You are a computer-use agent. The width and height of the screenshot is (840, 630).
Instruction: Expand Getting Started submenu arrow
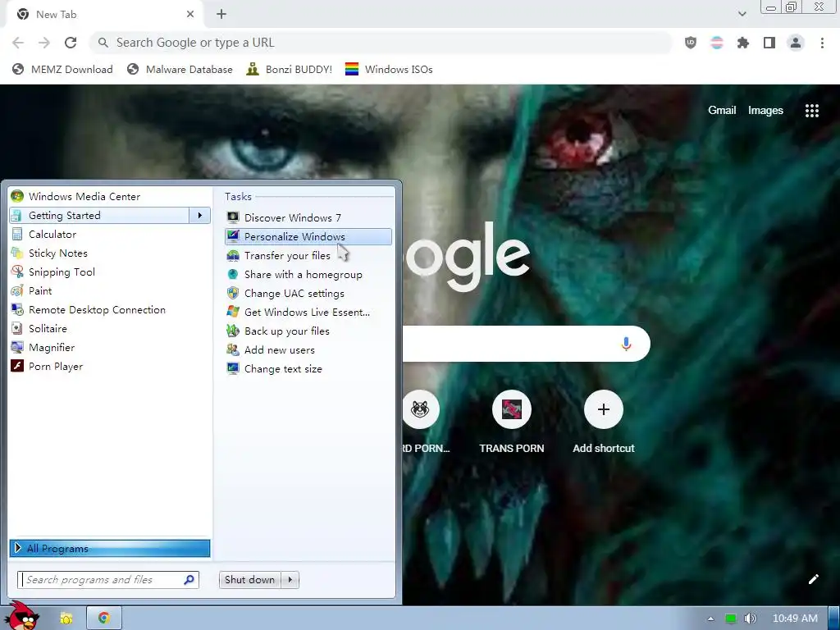pos(200,216)
